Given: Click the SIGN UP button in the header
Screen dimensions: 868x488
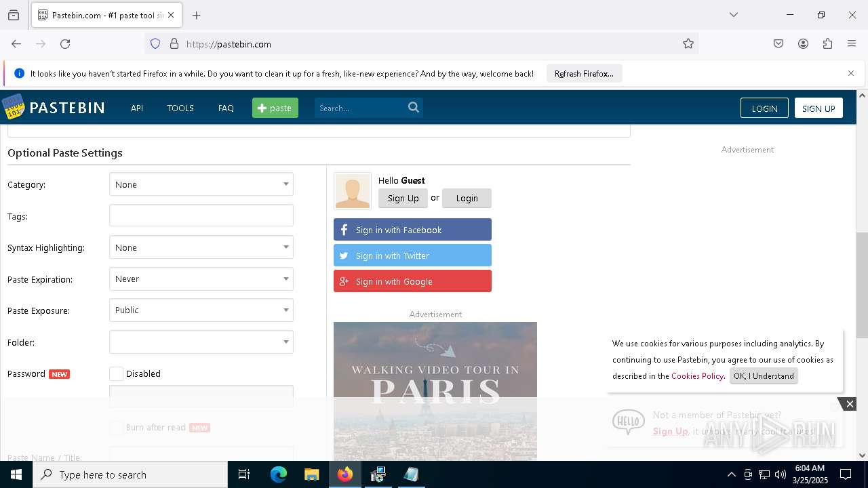Looking at the screenshot, I should click(818, 108).
